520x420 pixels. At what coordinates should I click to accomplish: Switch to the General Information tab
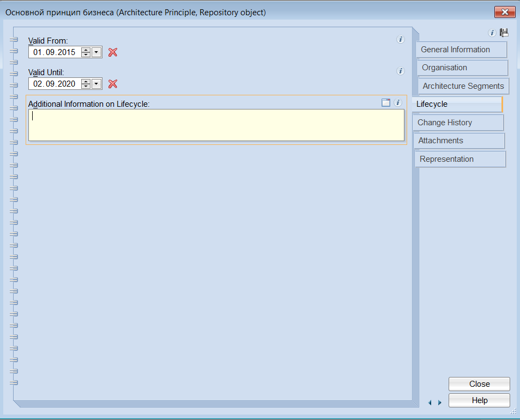(x=461, y=50)
